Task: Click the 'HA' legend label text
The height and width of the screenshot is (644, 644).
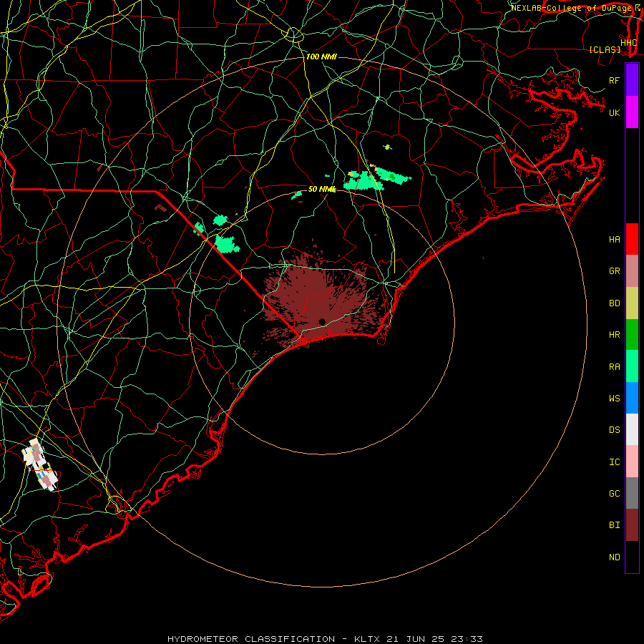Action: pyautogui.click(x=615, y=240)
